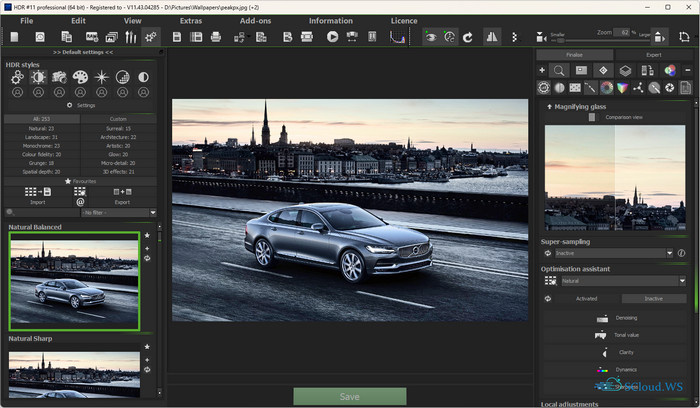Click the mirror/flip triangles toolbar icon
The height and width of the screenshot is (408, 700).
[491, 37]
